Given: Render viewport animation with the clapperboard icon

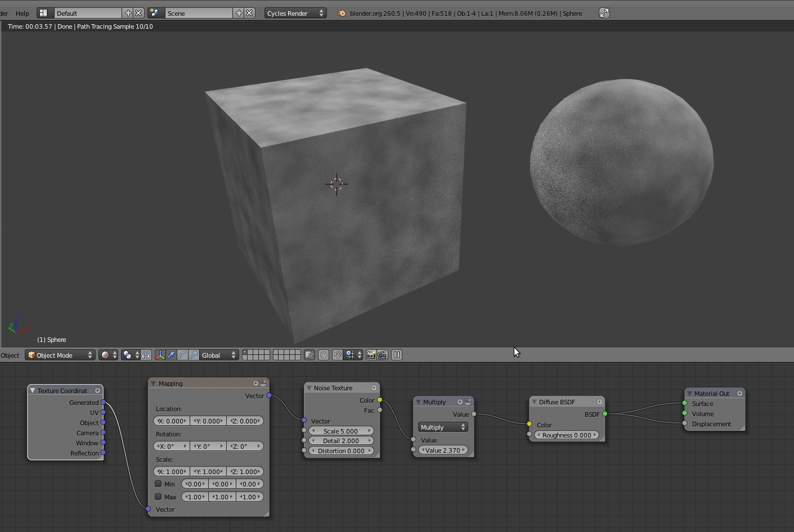Looking at the screenshot, I should (x=382, y=355).
